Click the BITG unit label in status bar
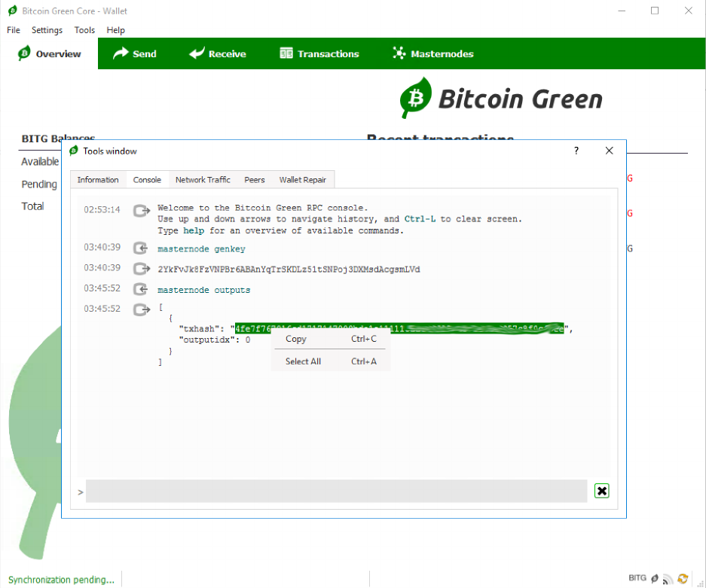This screenshot has width=706, height=588. point(637,578)
